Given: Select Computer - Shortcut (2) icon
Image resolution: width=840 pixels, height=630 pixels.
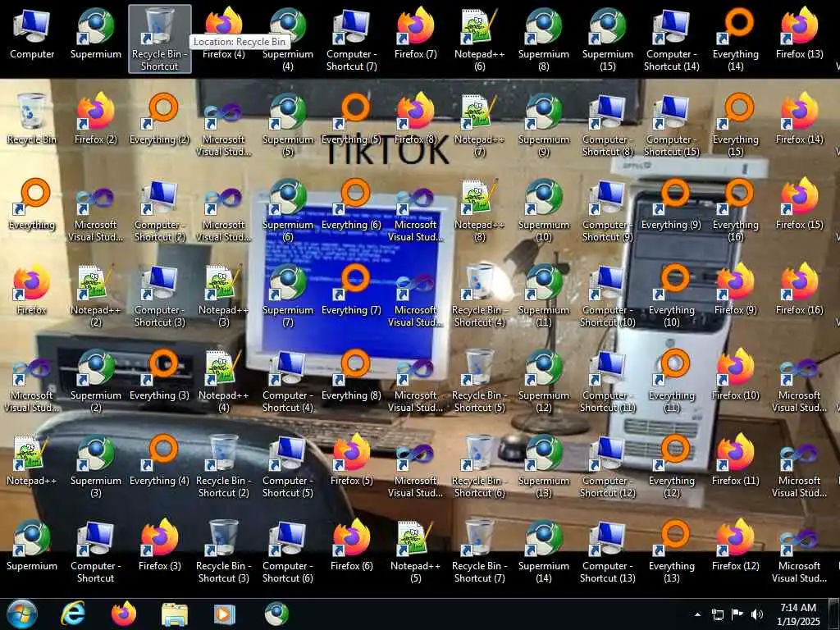Looking at the screenshot, I should 160,209.
